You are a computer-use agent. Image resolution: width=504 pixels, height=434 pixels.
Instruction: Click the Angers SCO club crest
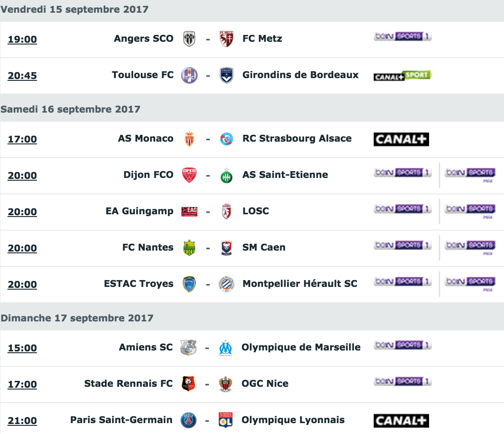[x=189, y=39]
